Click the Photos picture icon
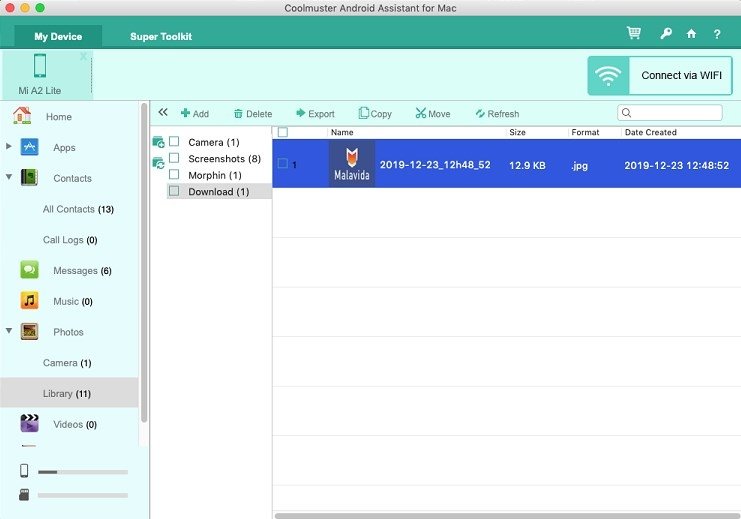This screenshot has width=741, height=519. (29, 331)
